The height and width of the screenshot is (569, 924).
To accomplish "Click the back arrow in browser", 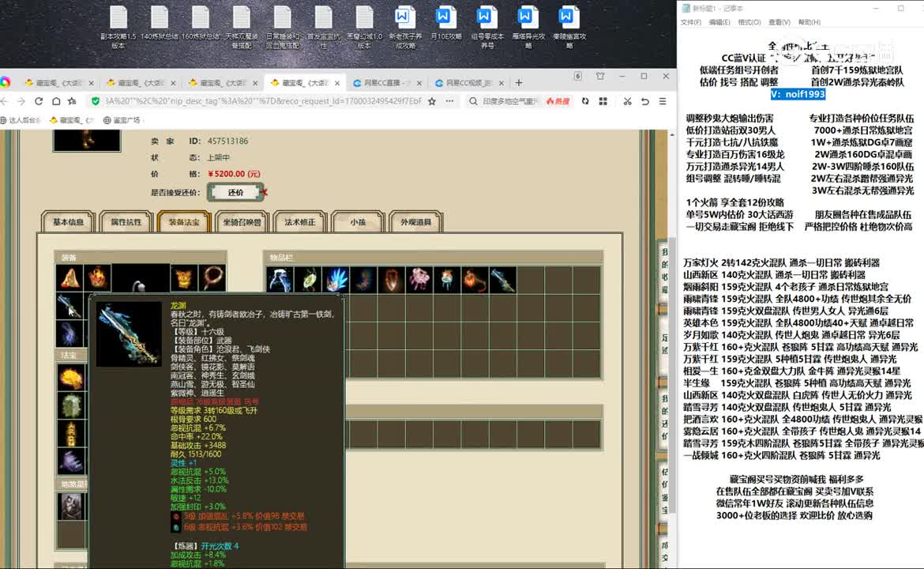I will tap(5, 101).
